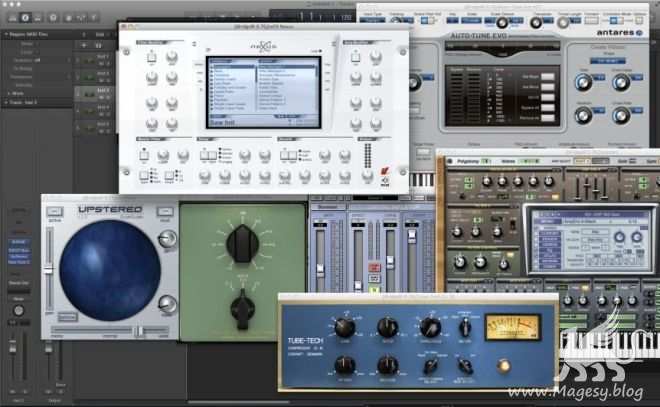Click Set All button in Auto-Tune
The height and width of the screenshot is (407, 660).
pyautogui.click(x=548, y=97)
